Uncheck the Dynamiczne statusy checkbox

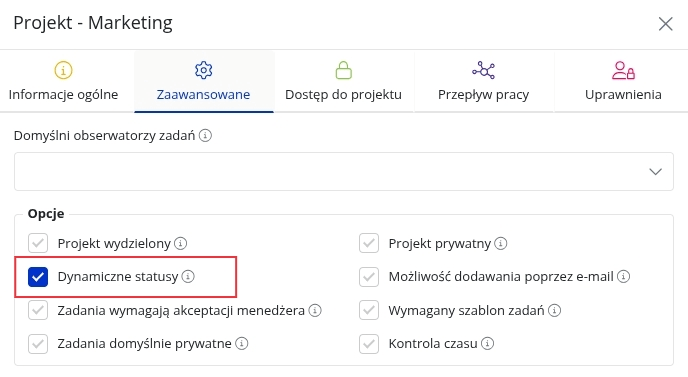pos(38,277)
